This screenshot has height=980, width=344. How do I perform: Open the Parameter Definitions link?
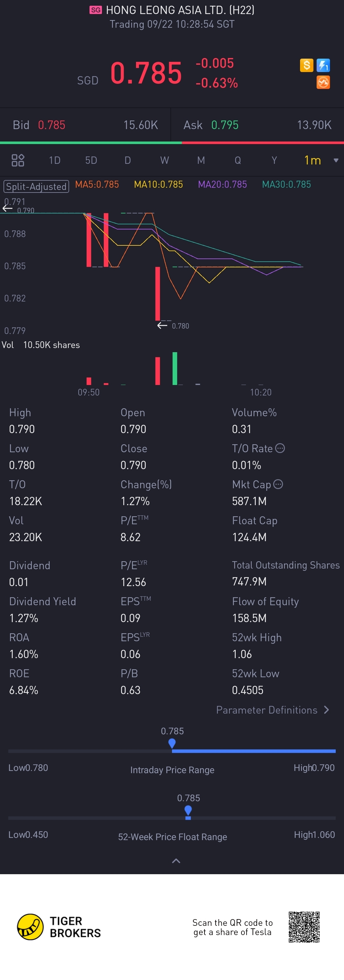pos(267,710)
